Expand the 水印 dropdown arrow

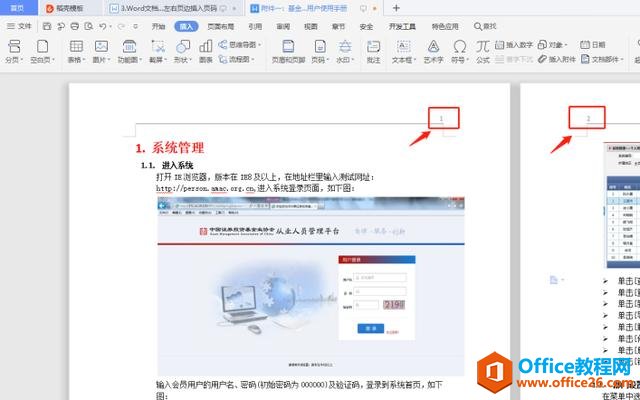click(353, 60)
